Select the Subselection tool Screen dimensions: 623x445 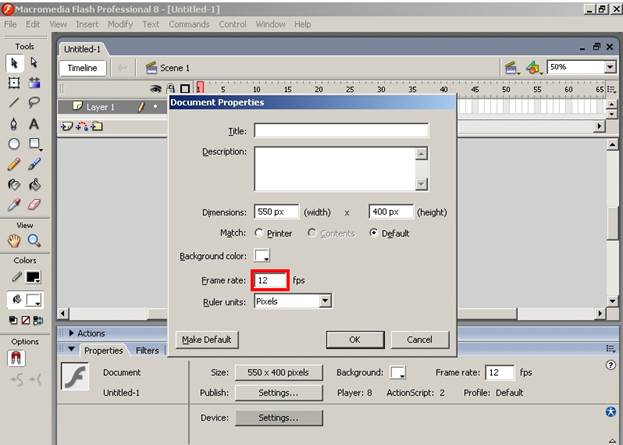[x=34, y=63]
